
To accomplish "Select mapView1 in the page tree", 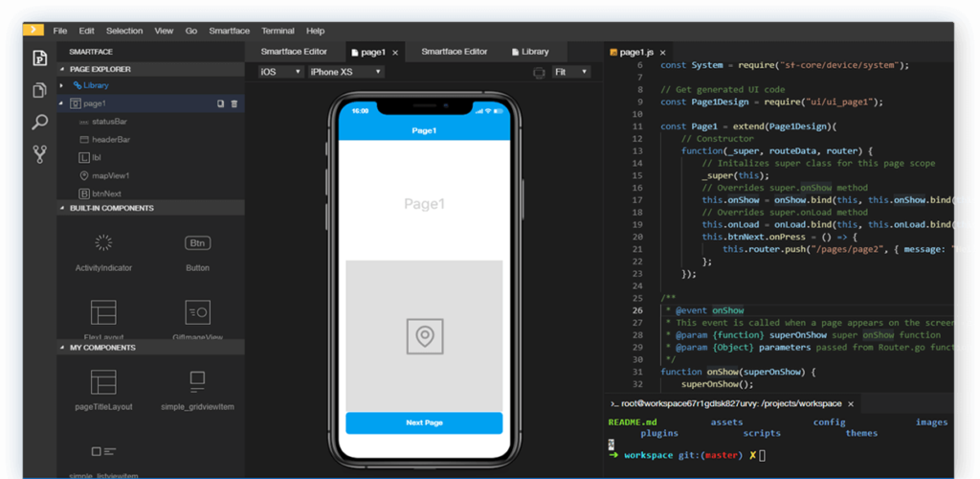I will 110,175.
